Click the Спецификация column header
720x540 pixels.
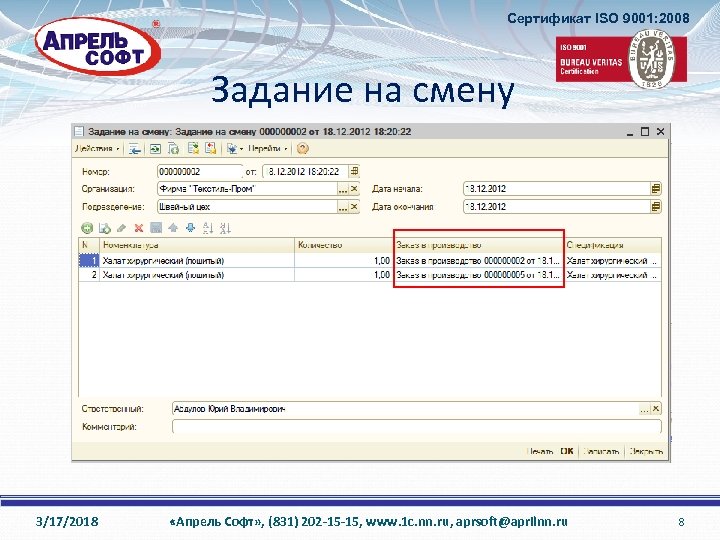[613, 245]
